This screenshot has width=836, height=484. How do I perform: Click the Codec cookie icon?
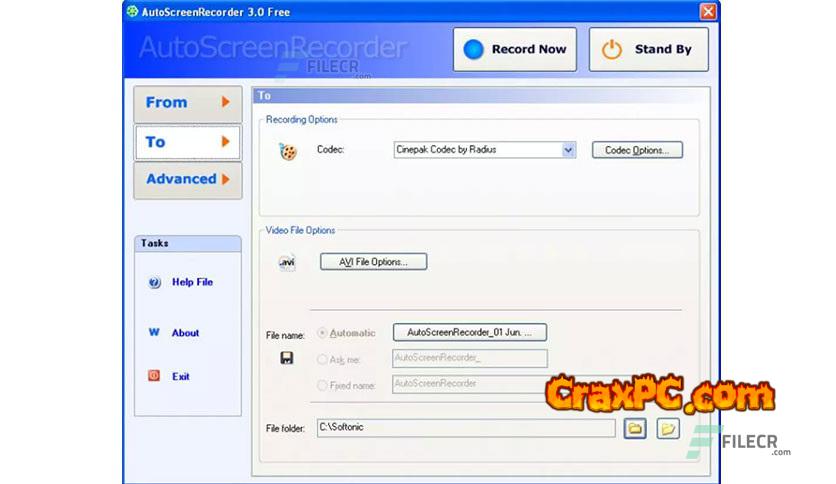coord(287,152)
